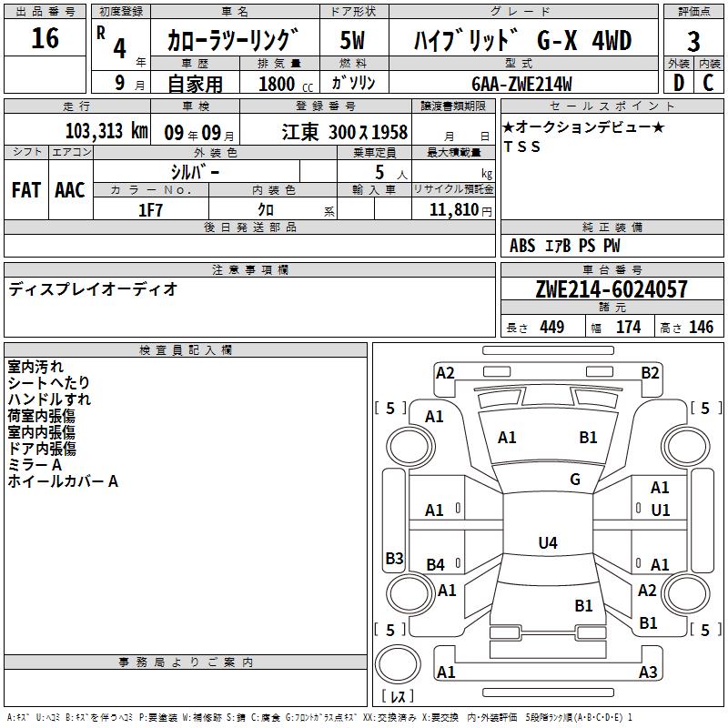Select inspector note ミラー A

(35, 465)
